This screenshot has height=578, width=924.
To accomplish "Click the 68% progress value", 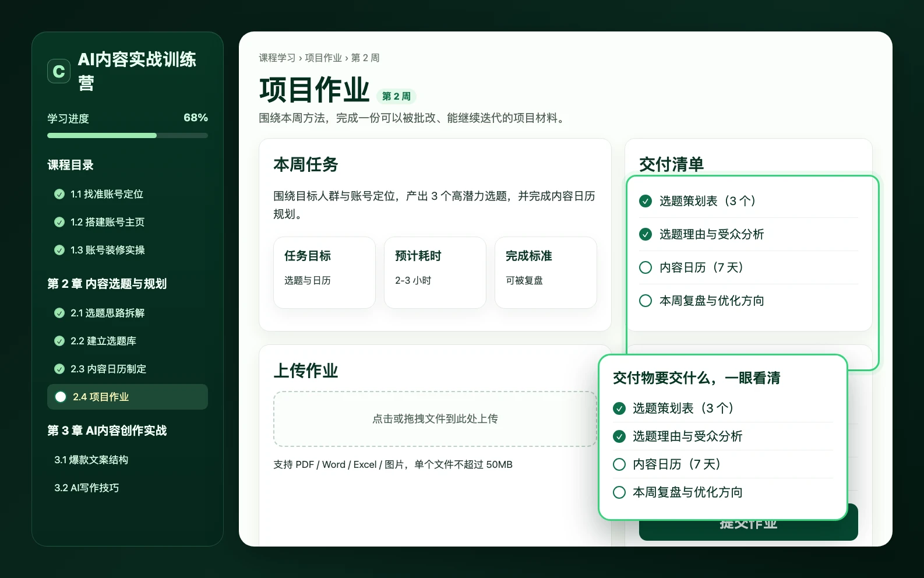I will click(196, 118).
